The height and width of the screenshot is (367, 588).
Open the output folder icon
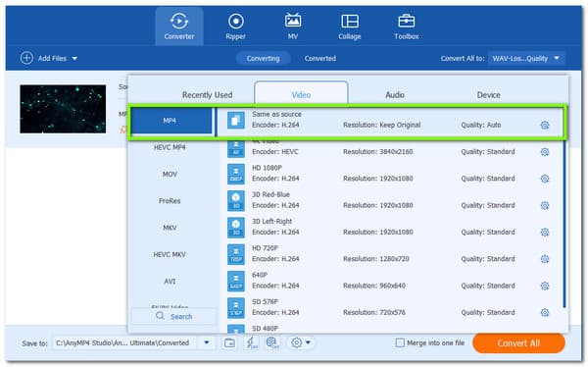[x=229, y=342]
